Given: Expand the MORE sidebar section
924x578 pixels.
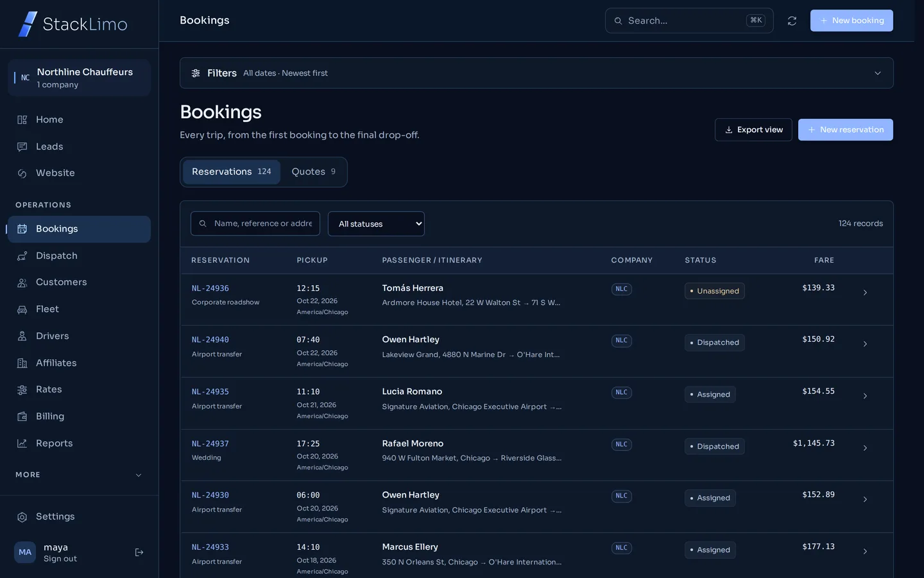Looking at the screenshot, I should [x=79, y=475].
